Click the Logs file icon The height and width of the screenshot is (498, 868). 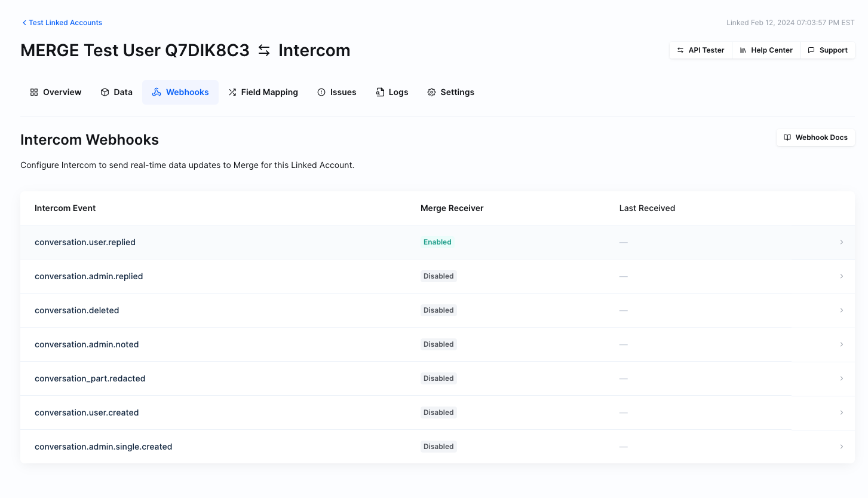click(x=380, y=92)
